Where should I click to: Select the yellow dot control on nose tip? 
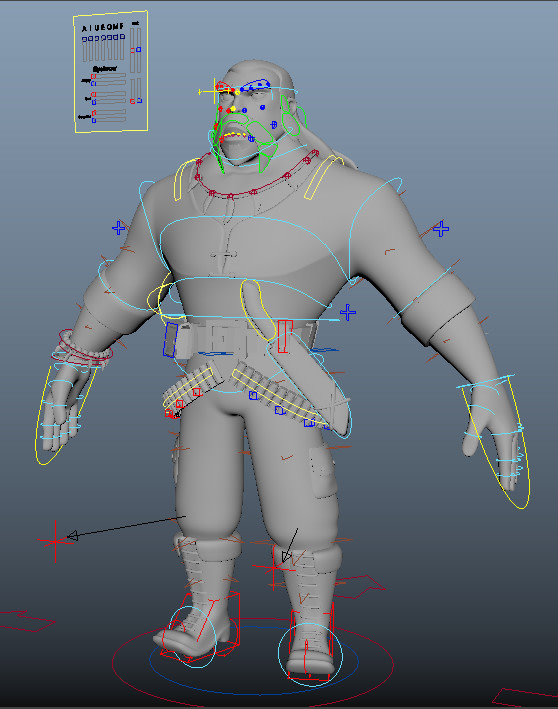pos(233,109)
